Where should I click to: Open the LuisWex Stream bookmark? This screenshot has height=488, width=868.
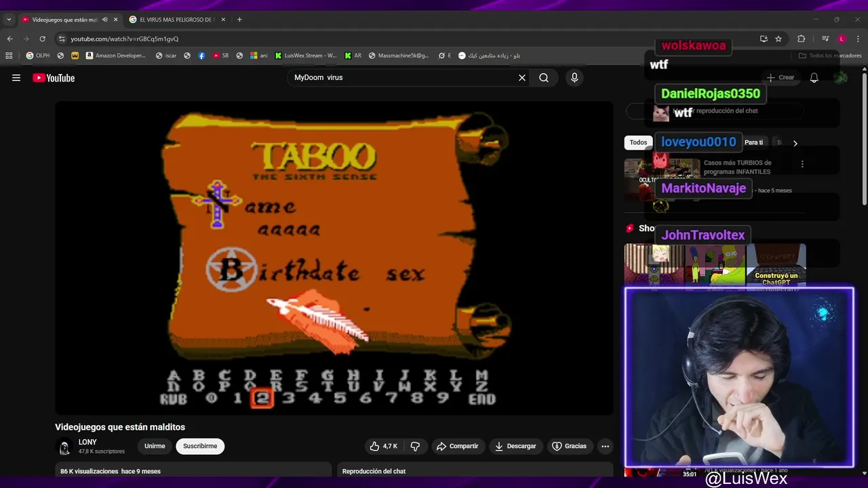point(305,56)
